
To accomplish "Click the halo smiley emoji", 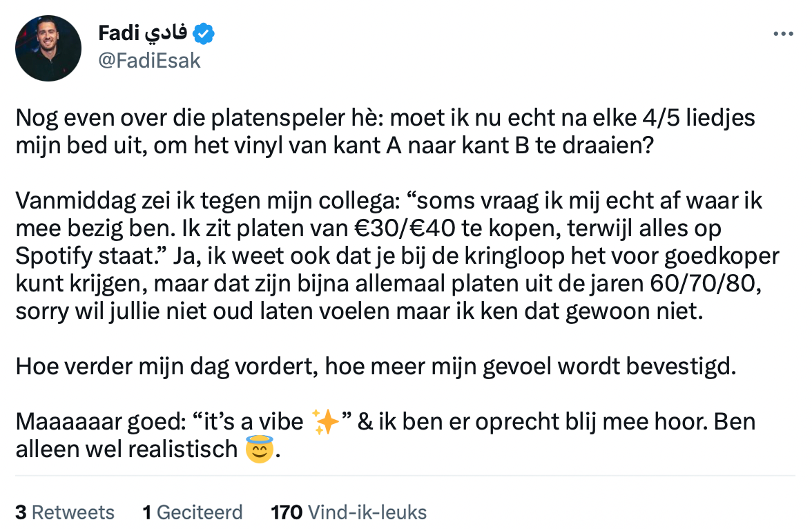I will [x=259, y=450].
